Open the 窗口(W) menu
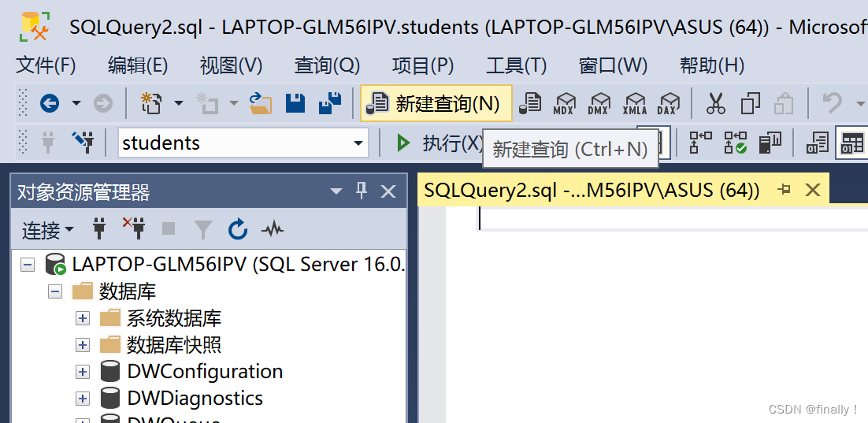 pos(614,66)
